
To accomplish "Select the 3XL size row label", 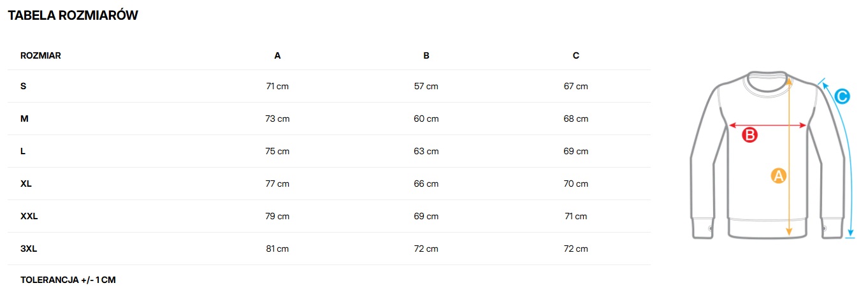I will (x=29, y=249).
